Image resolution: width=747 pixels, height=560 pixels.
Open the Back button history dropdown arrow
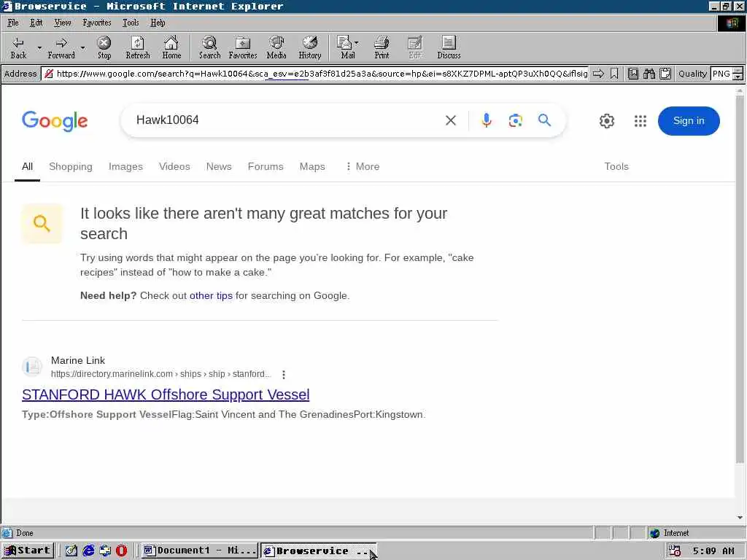(x=39, y=47)
